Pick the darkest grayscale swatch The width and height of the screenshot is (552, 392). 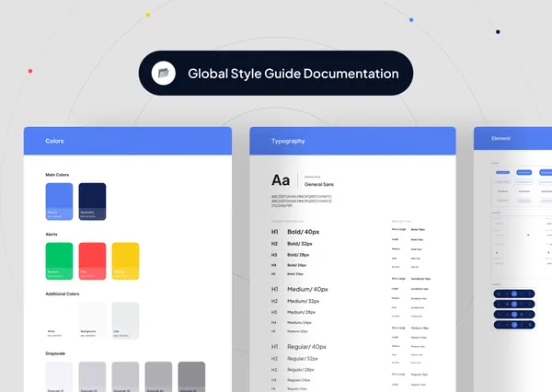[x=191, y=376]
